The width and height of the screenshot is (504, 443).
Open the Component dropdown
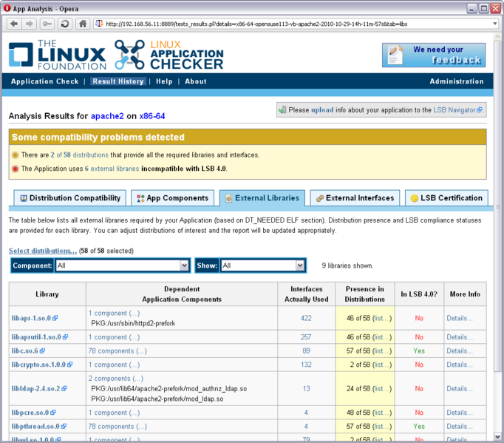(122, 266)
